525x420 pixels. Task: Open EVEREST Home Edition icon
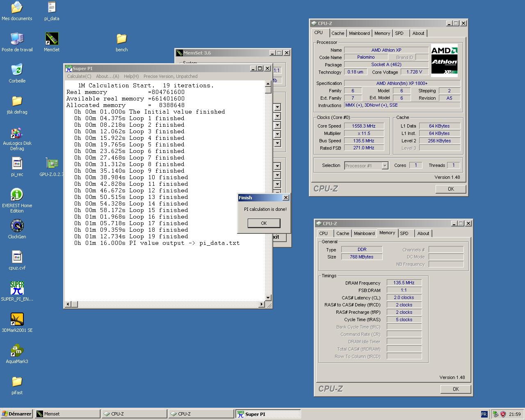[17, 194]
